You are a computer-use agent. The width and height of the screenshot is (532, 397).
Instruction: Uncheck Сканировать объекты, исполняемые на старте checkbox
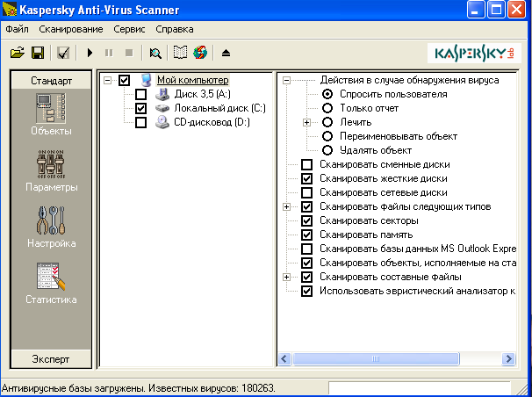click(x=306, y=263)
